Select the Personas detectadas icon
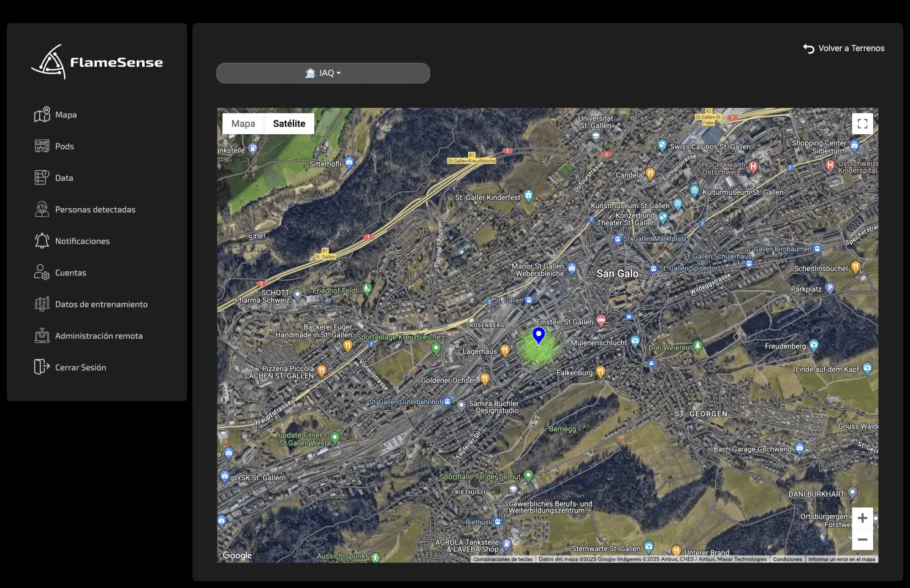This screenshot has width=910, height=588. [x=42, y=209]
